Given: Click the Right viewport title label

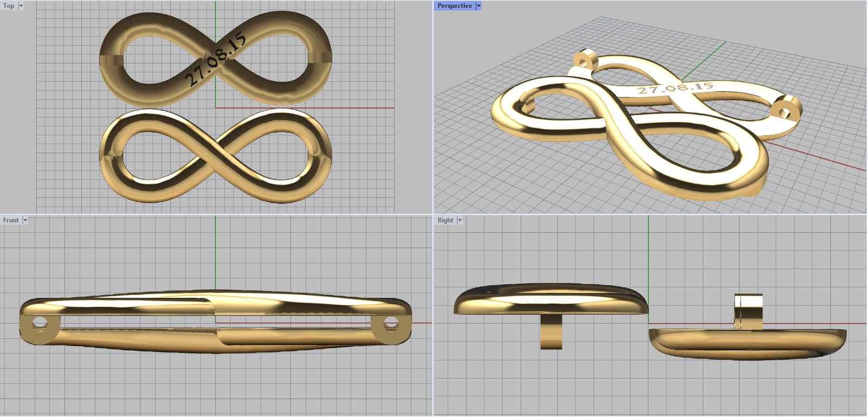Looking at the screenshot, I should coord(445,220).
